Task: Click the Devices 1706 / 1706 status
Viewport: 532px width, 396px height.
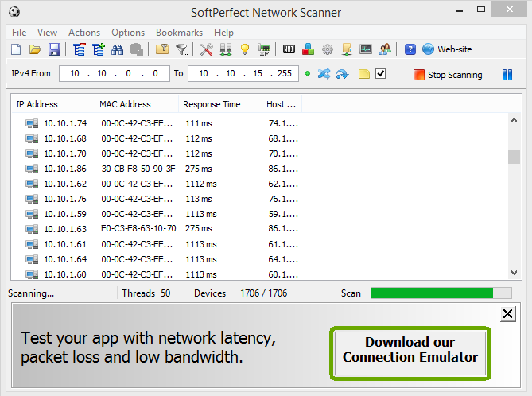Action: click(241, 293)
